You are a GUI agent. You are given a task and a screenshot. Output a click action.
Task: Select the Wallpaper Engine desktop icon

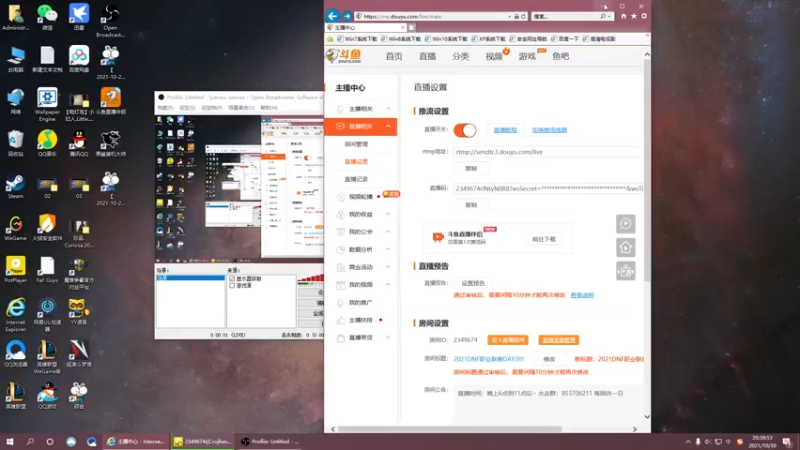pyautogui.click(x=47, y=104)
